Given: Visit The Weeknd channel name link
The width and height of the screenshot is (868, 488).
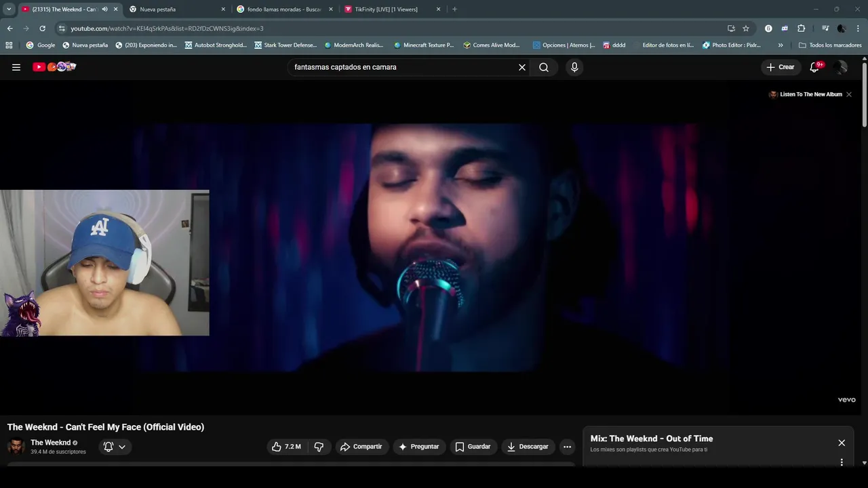Looking at the screenshot, I should click(51, 443).
